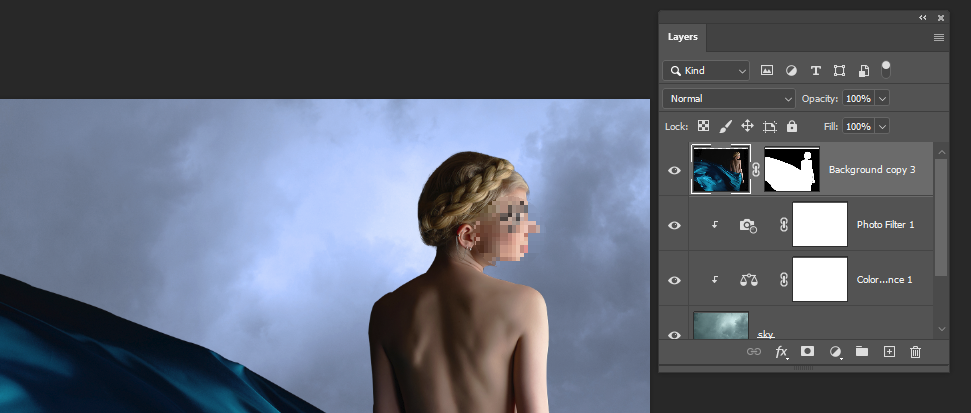Toggle Color Balance 1 layer visibility
Viewport: 971px width, 413px height.
click(x=674, y=280)
